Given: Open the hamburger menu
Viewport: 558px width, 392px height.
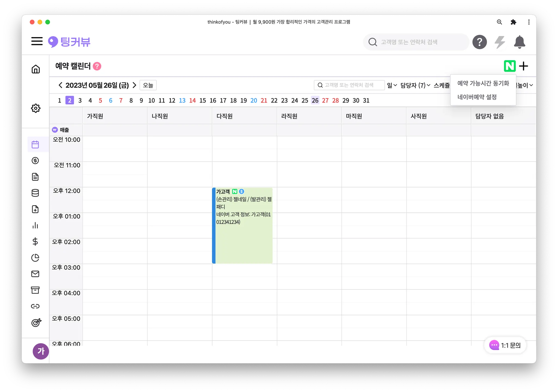Looking at the screenshot, I should point(37,41).
